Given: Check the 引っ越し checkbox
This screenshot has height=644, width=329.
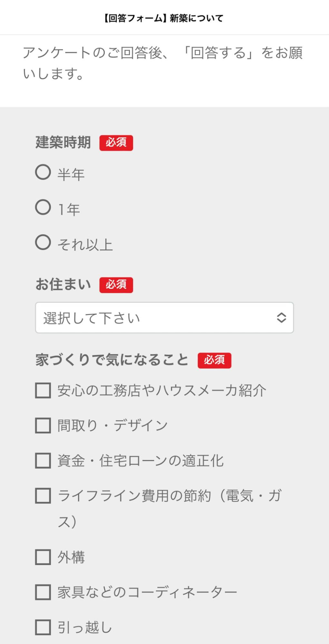Looking at the screenshot, I should (43, 628).
